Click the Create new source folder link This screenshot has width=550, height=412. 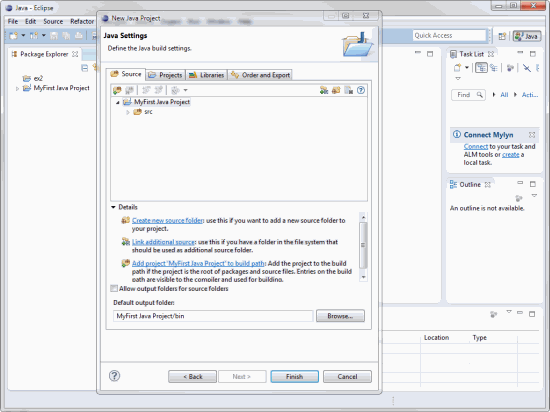pos(168,221)
